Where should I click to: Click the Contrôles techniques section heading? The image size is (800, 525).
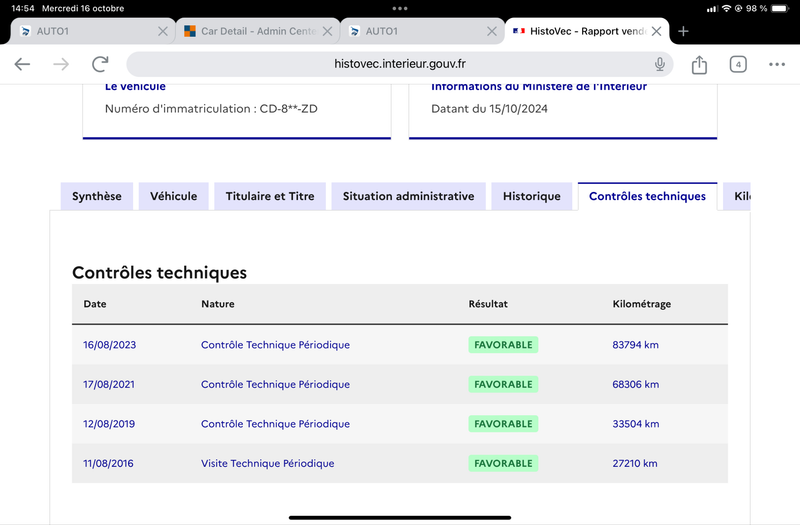[x=159, y=272]
